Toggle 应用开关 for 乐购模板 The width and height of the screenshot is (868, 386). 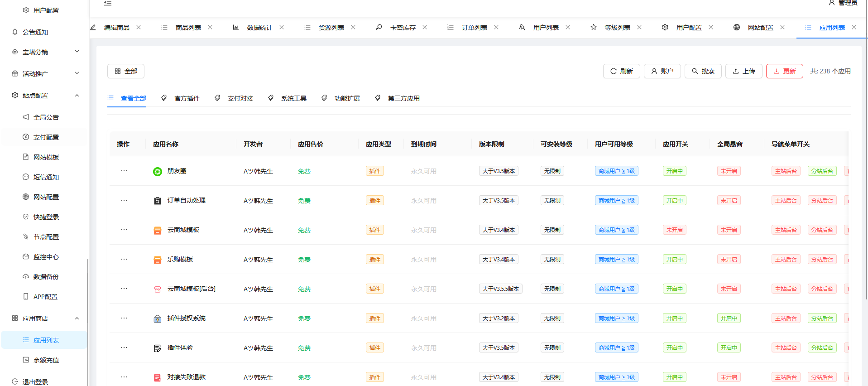point(674,260)
